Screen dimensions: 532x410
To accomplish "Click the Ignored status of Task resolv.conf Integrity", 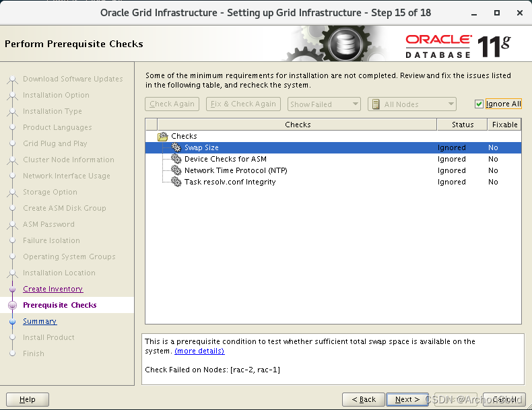I will tap(452, 182).
